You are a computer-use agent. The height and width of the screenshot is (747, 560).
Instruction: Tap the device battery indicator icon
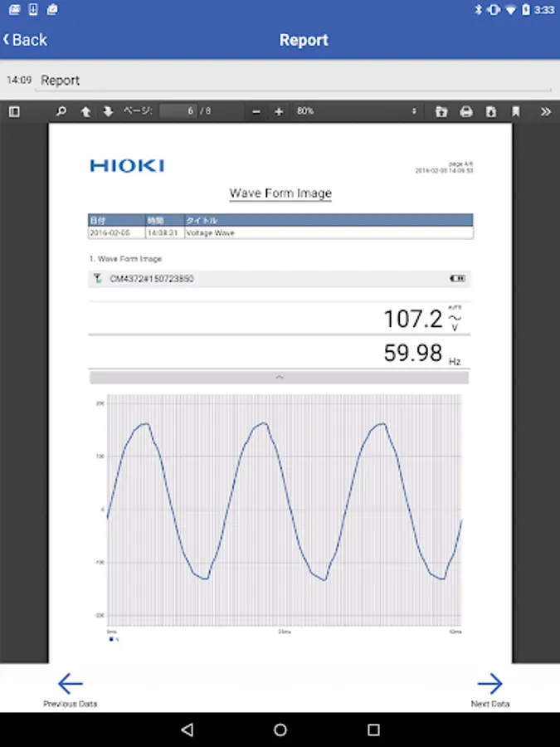tap(458, 278)
